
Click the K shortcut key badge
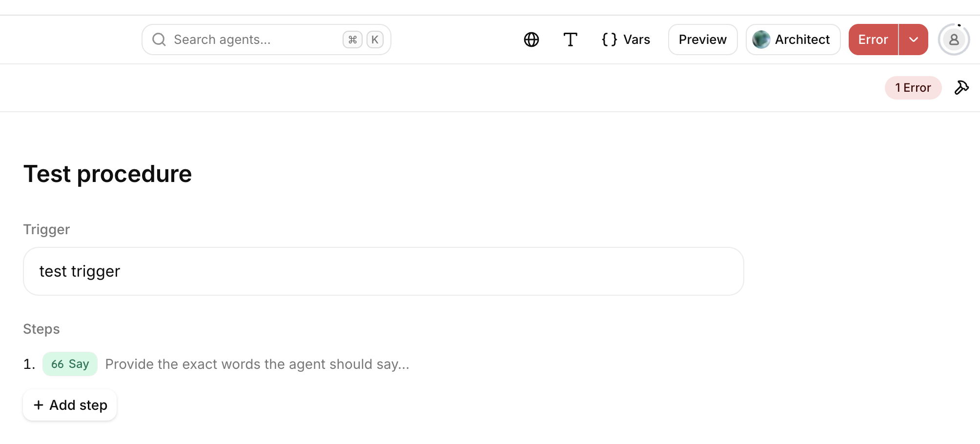375,40
